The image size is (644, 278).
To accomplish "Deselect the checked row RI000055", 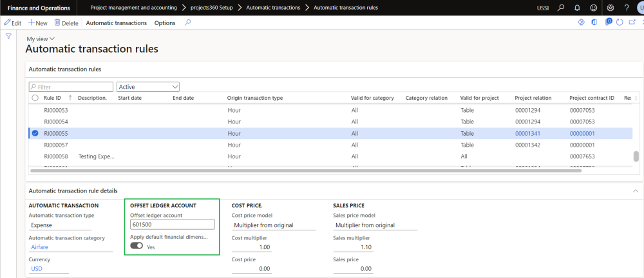I will pyautogui.click(x=35, y=133).
